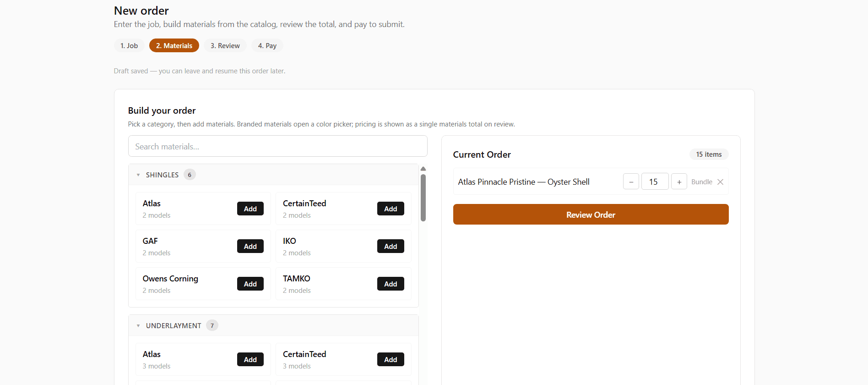Add CertainTeed underlayment to the order
Screen dimensions: 868x385
tap(391, 359)
